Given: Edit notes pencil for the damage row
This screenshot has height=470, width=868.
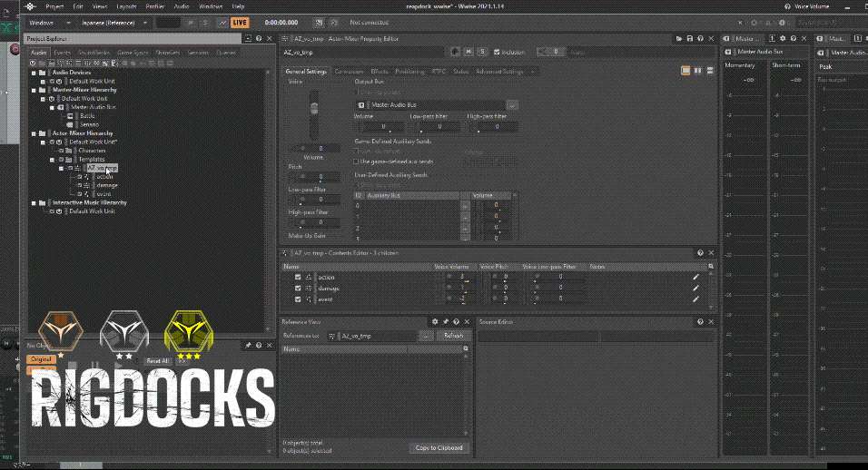Looking at the screenshot, I should pyautogui.click(x=695, y=289).
